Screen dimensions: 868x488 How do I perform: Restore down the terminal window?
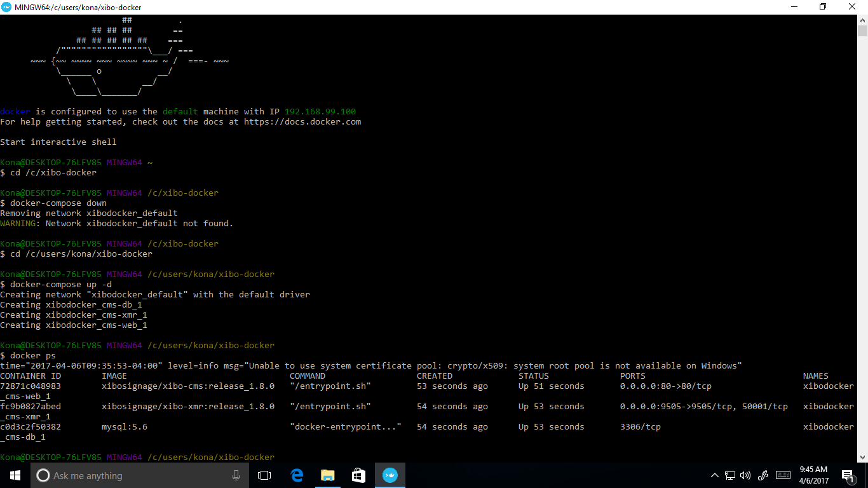tap(823, 7)
